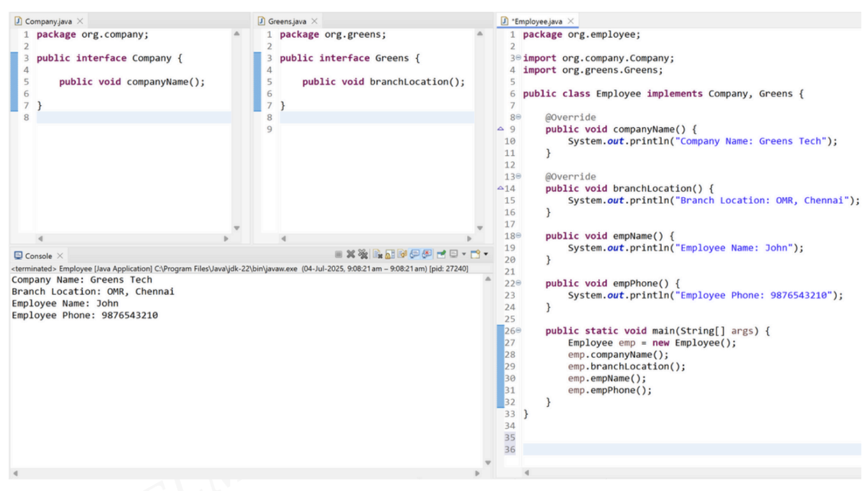The image size is (868, 491).
Task: Collapse the import block at line 3
Action: 518,59
